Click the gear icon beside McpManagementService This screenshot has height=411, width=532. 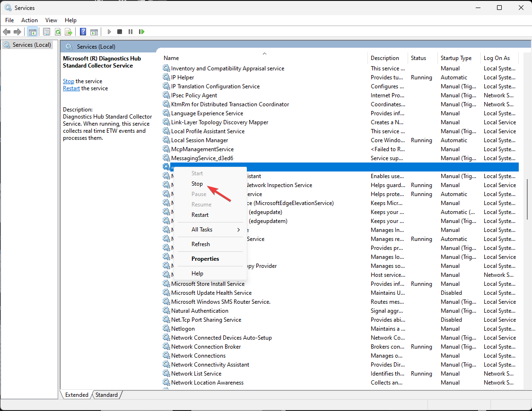166,149
